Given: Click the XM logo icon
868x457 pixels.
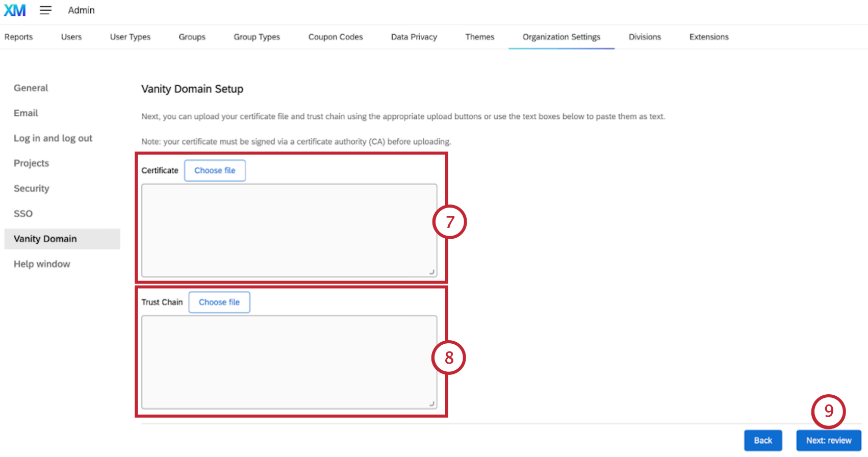Looking at the screenshot, I should tap(15, 10).
